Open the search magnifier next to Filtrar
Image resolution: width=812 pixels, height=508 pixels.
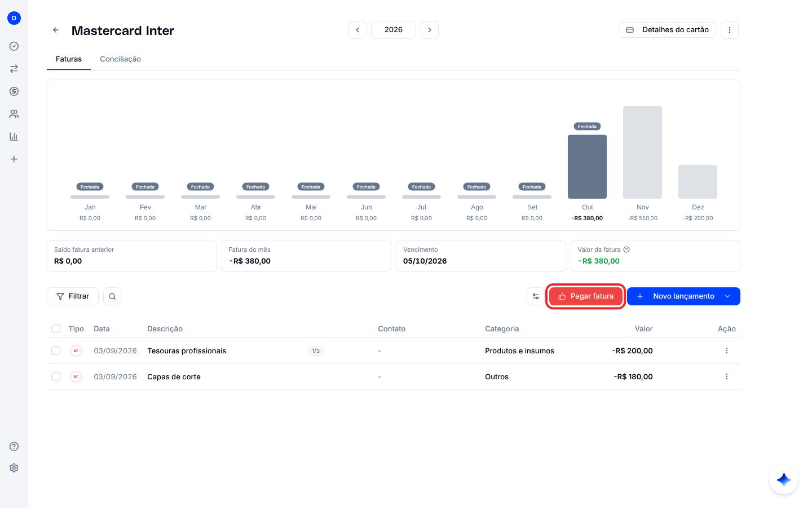pos(112,296)
